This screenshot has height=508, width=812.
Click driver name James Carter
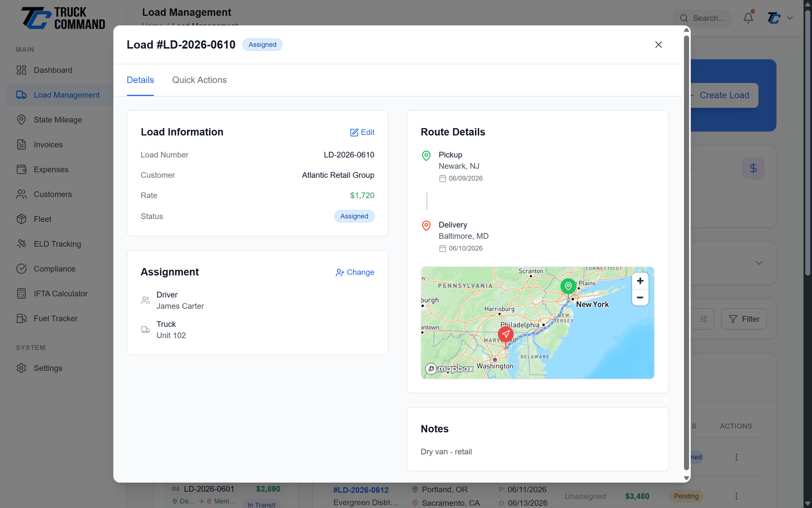(180, 306)
